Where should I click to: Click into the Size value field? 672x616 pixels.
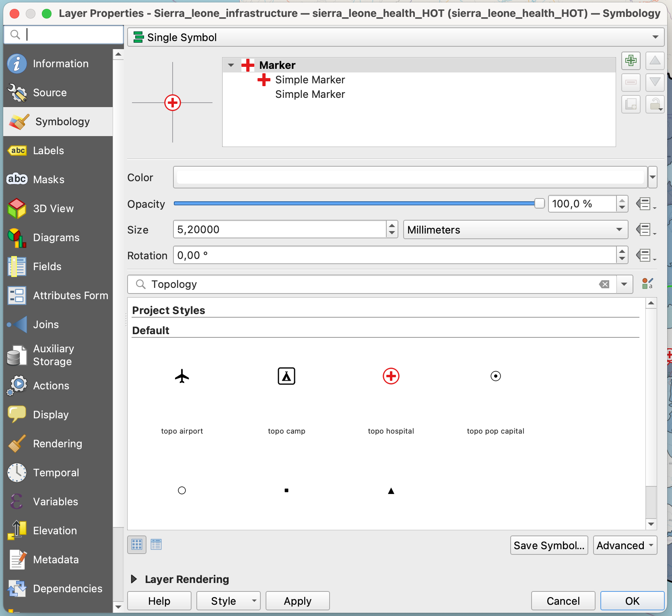[280, 229]
